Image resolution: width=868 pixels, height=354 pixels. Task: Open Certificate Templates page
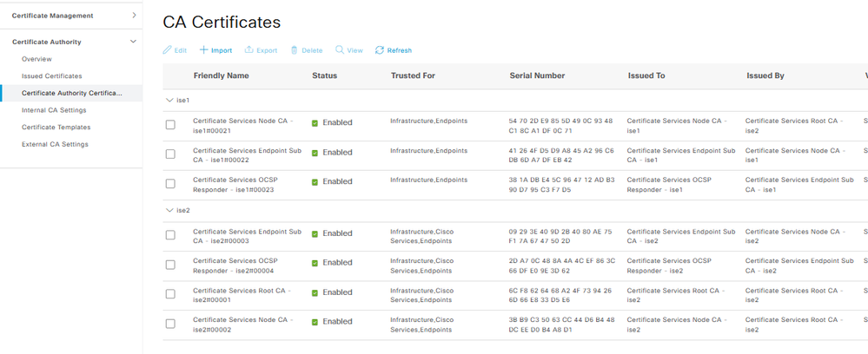point(56,128)
